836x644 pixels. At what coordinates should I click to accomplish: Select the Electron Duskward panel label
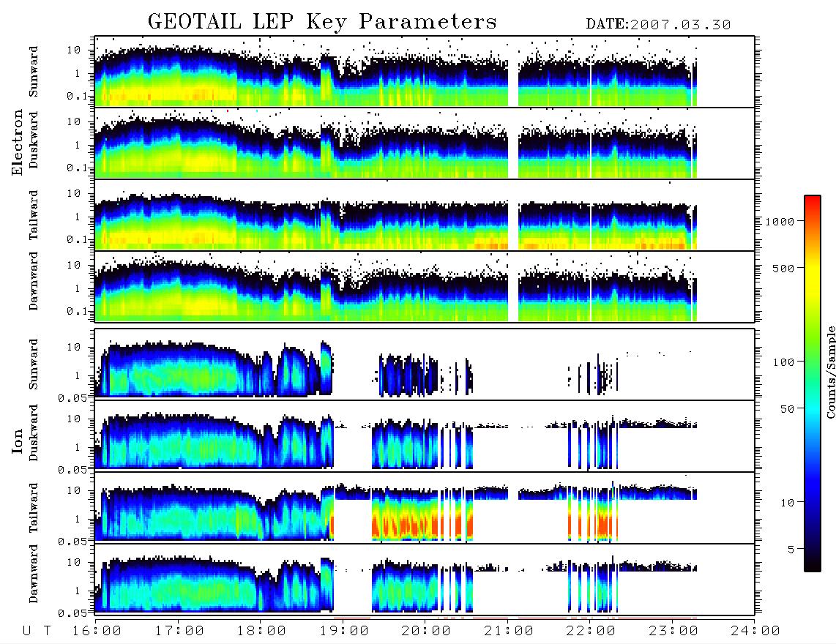pos(34,140)
